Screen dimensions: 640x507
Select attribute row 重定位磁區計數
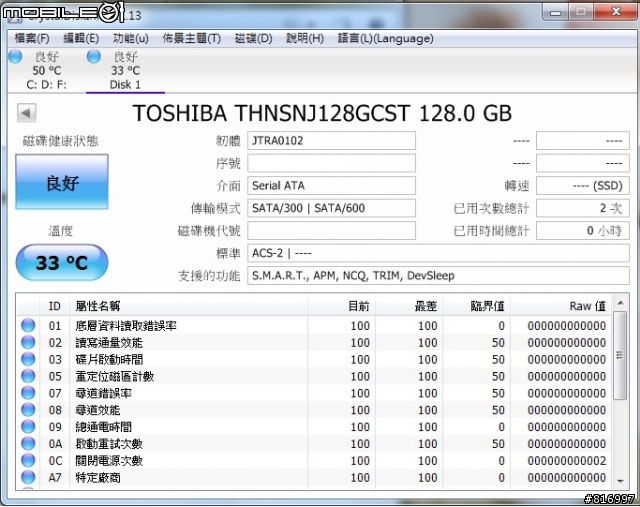click(x=314, y=376)
